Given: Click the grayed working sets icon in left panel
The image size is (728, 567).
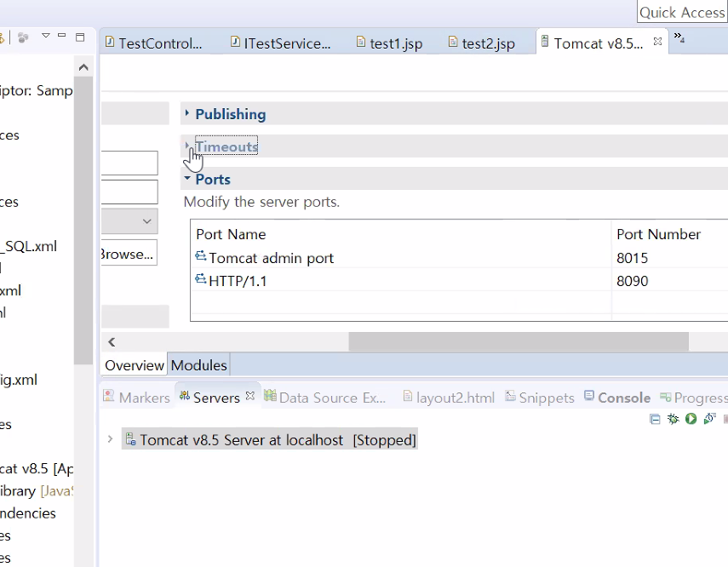Looking at the screenshot, I should click(23, 37).
